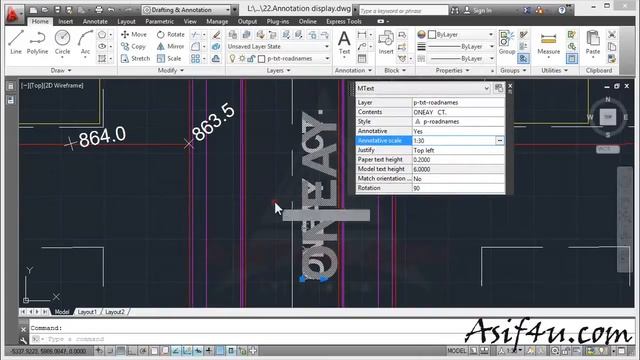The width and height of the screenshot is (640, 360).
Task: Expand the Modify panel
Action: click(x=171, y=71)
